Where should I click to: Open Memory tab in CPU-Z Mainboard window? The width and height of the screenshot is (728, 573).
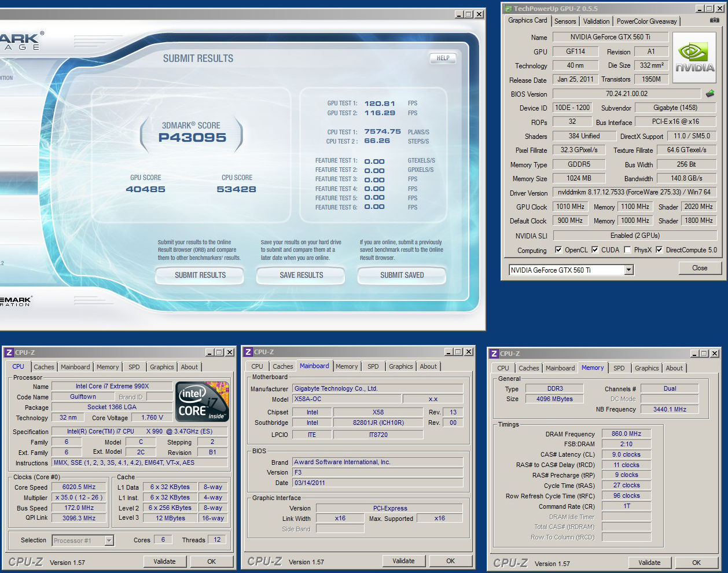click(346, 366)
